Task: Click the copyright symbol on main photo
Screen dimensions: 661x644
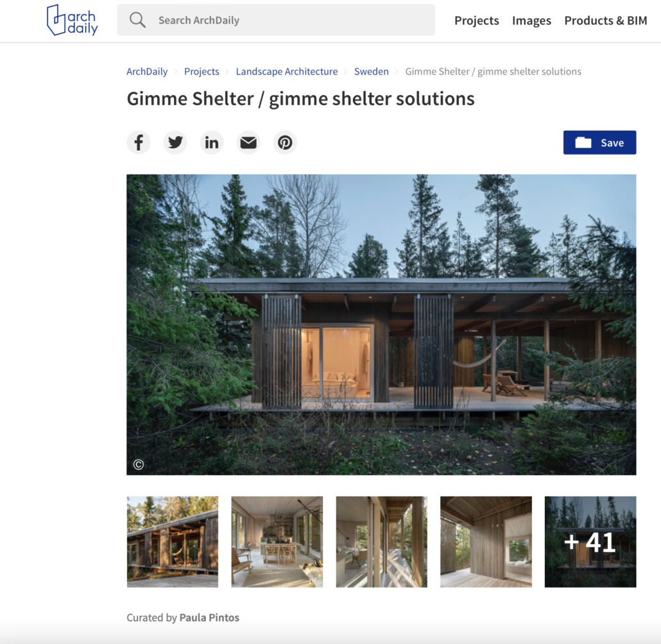Action: [139, 464]
